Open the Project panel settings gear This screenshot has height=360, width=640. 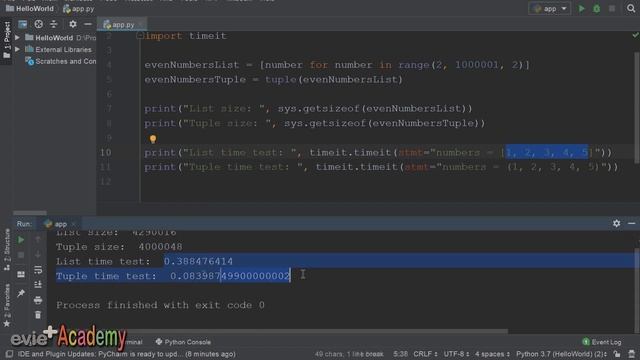pos(73,24)
